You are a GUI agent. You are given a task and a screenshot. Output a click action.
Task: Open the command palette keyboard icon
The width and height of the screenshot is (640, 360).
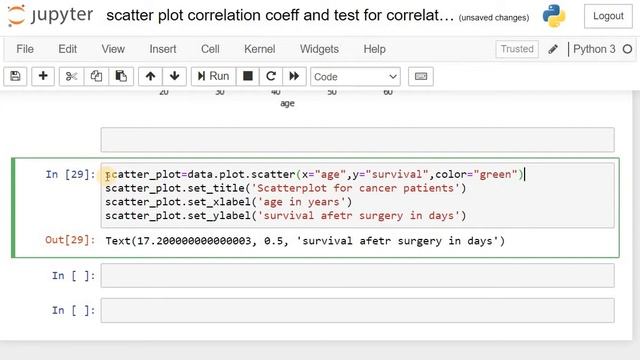pos(421,76)
